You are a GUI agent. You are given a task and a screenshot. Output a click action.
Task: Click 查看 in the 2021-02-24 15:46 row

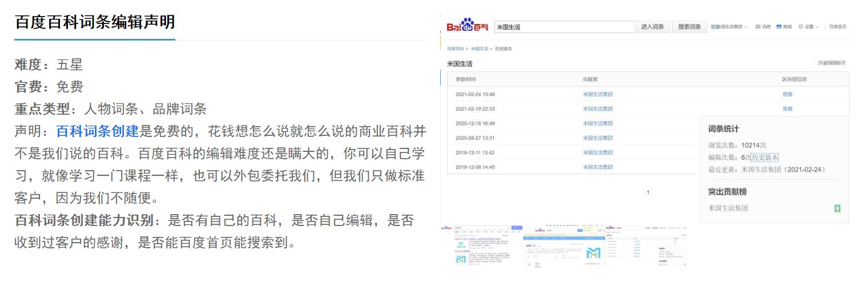tap(787, 94)
